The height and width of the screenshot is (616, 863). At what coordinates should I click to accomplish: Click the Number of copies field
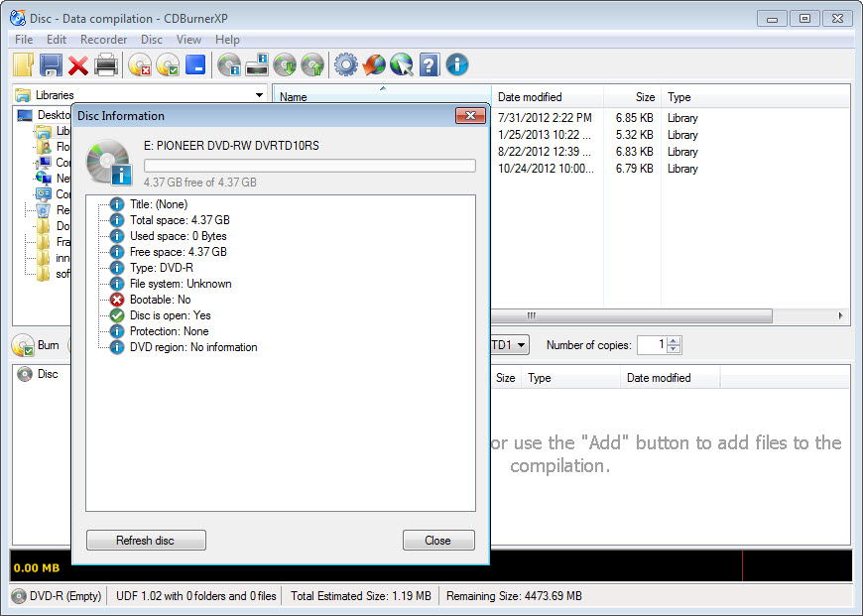tap(652, 344)
